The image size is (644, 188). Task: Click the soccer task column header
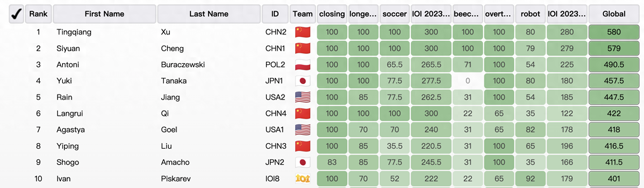coord(394,14)
